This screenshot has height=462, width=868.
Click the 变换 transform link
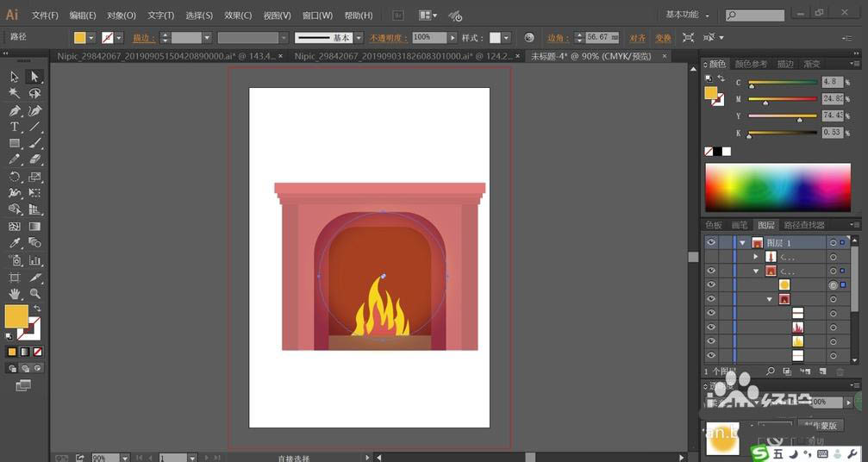(663, 38)
